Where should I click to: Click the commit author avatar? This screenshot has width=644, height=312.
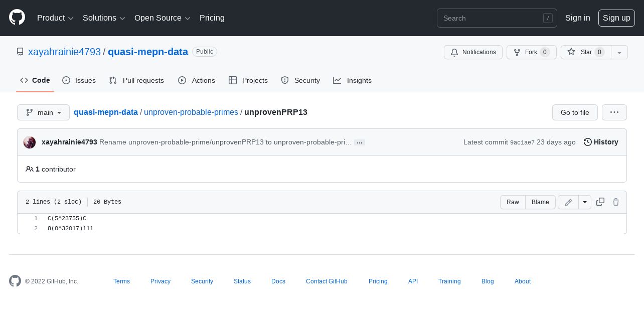pyautogui.click(x=30, y=142)
